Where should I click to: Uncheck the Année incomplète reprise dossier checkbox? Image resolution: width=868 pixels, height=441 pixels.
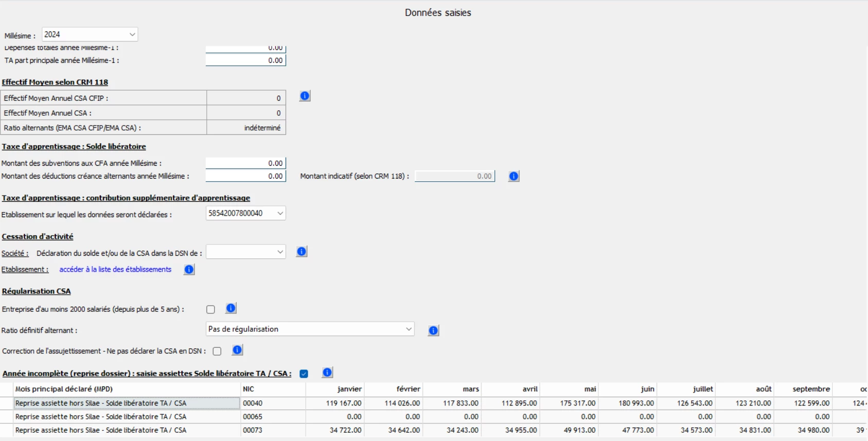(304, 374)
